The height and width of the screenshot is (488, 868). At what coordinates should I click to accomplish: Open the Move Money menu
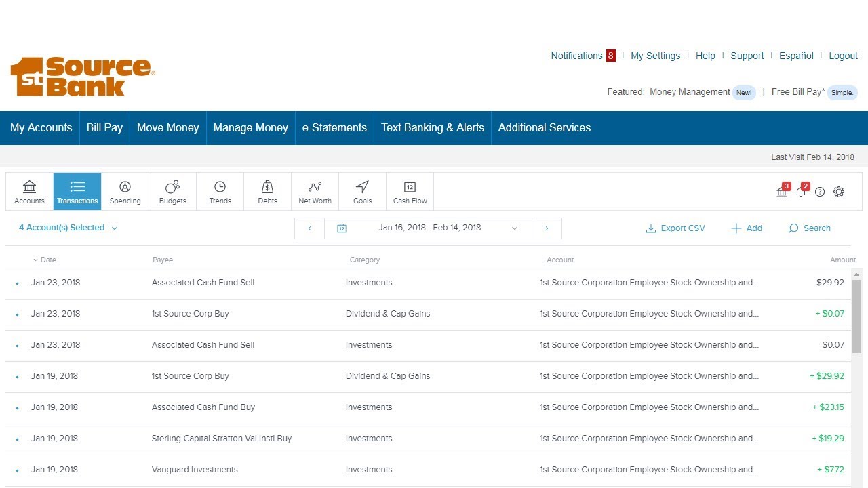pyautogui.click(x=168, y=127)
